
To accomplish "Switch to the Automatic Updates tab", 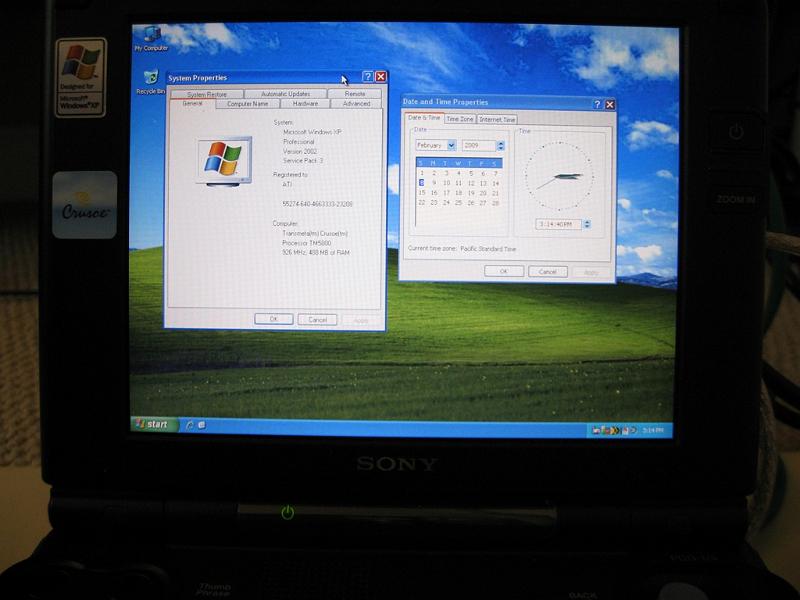I will point(285,94).
